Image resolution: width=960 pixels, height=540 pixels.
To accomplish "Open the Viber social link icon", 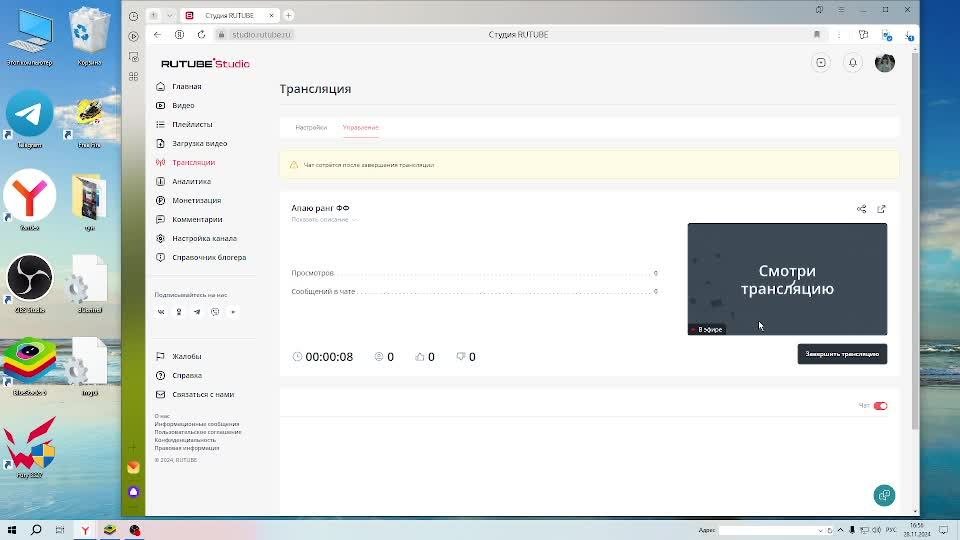I will pyautogui.click(x=215, y=312).
